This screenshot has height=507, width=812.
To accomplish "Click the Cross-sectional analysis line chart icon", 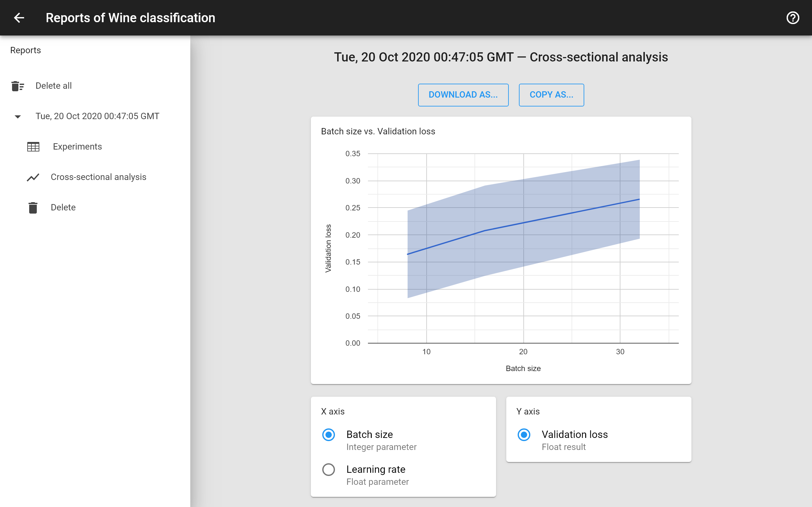I will coord(33,176).
